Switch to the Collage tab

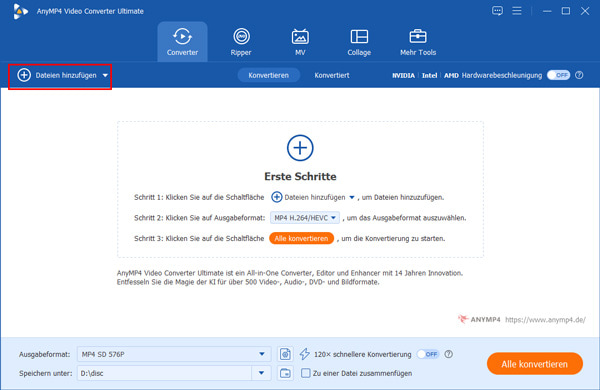point(359,42)
